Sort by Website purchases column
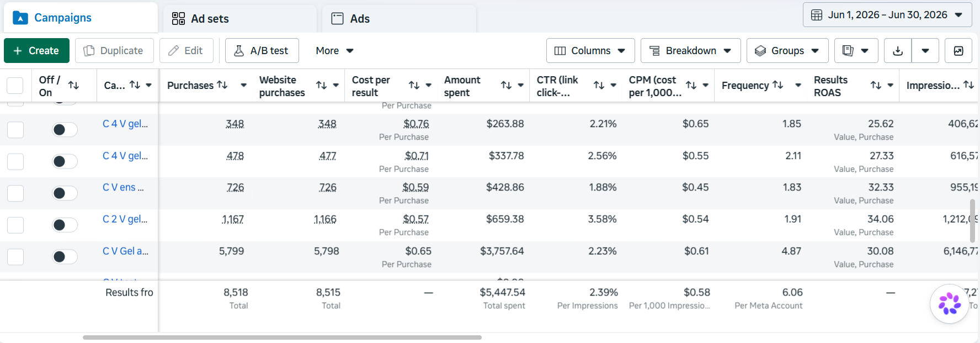980x343 pixels. click(321, 85)
